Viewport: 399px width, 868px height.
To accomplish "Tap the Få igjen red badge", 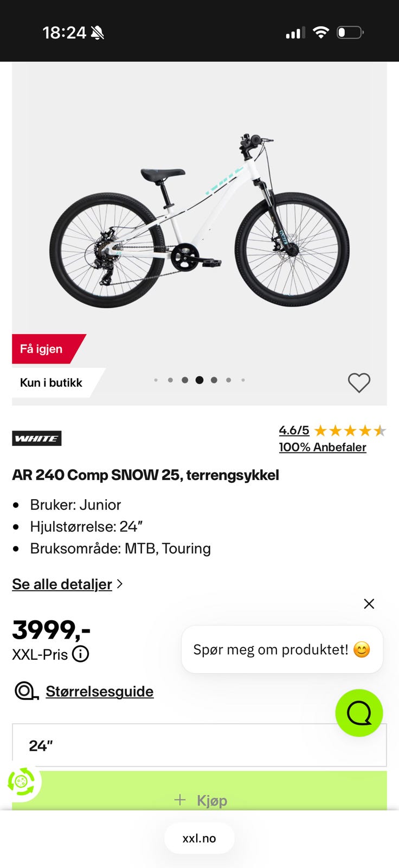I will (x=49, y=349).
